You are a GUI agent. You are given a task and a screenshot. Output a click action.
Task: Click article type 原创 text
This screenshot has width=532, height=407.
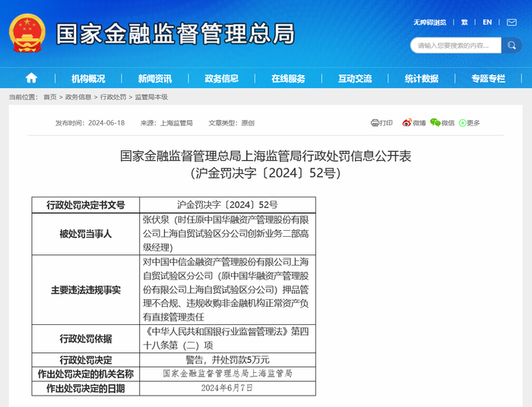pyautogui.click(x=248, y=123)
